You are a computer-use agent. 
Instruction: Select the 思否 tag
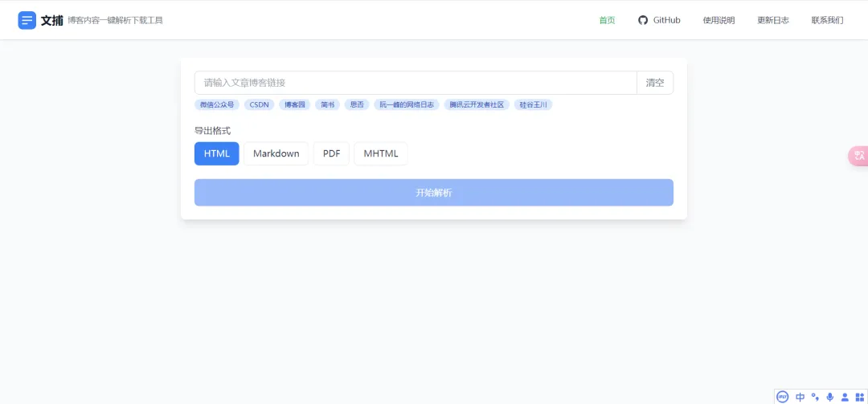coord(357,104)
